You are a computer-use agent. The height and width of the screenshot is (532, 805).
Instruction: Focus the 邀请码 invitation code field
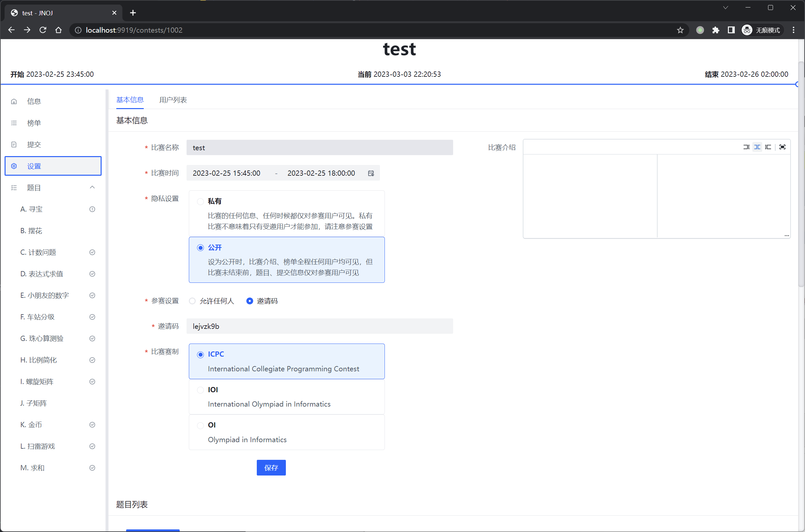click(319, 326)
